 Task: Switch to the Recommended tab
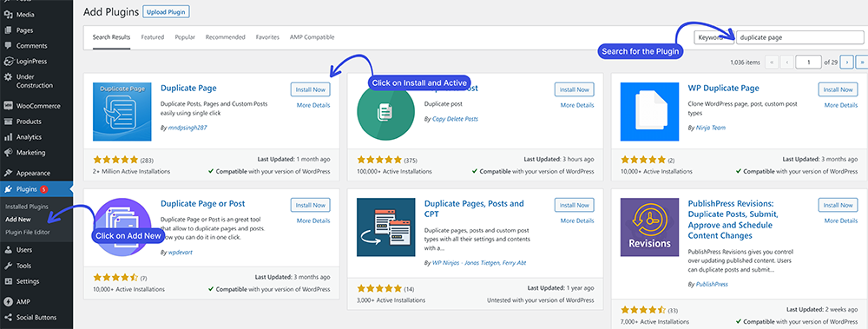(226, 37)
